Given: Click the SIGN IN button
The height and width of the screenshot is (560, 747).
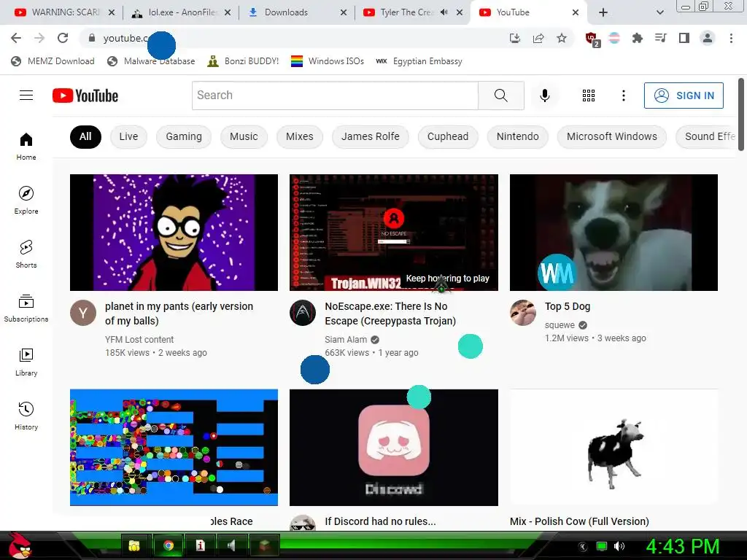Looking at the screenshot, I should tap(684, 96).
